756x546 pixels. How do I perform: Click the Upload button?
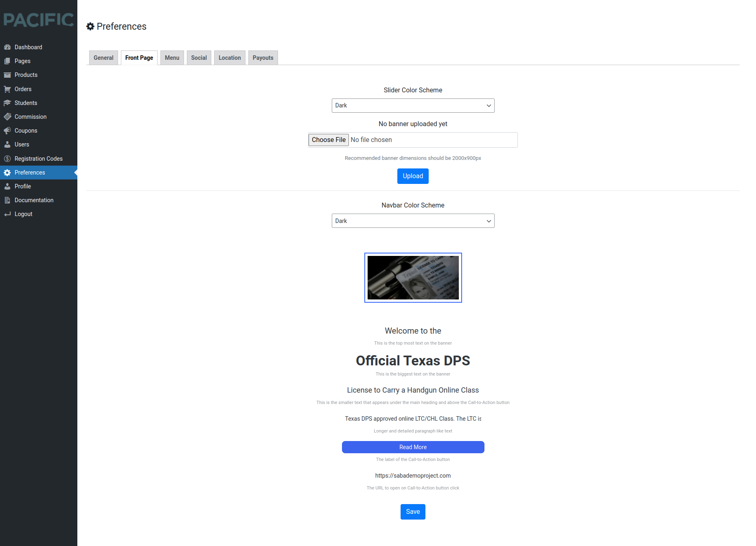(x=413, y=176)
